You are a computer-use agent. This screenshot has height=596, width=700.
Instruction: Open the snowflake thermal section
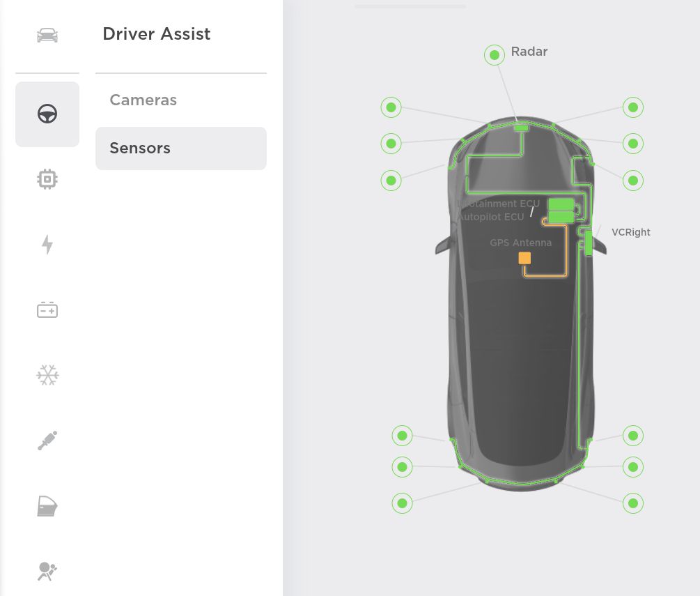pos(47,375)
